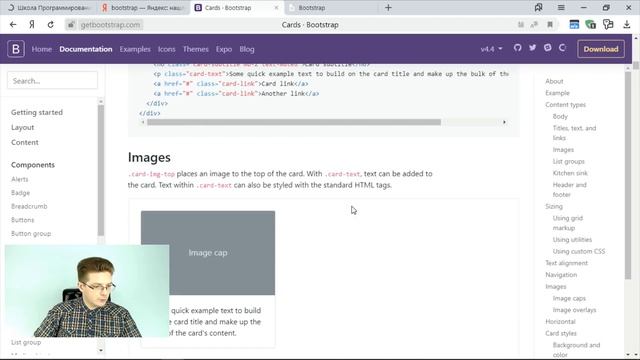The height and width of the screenshot is (360, 640).
Task: Open Themes in the navbar
Action: [196, 49]
